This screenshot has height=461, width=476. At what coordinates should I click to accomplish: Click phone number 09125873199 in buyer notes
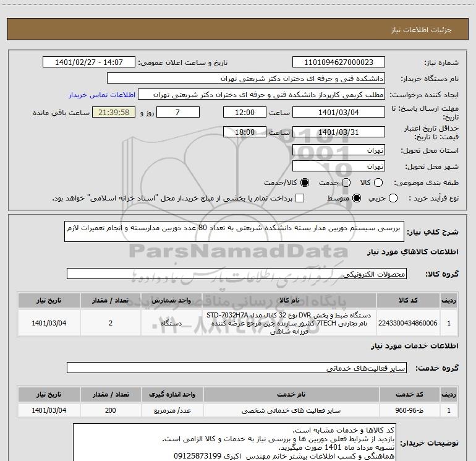(x=197, y=456)
